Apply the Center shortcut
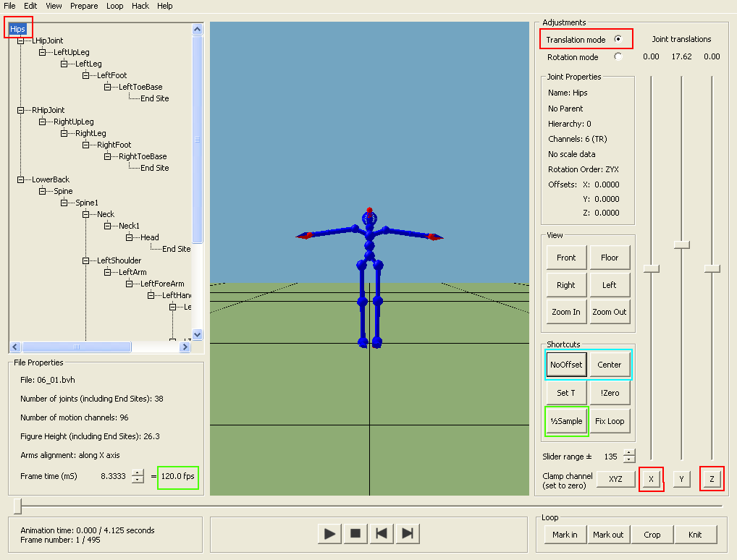Image resolution: width=737 pixels, height=560 pixels. [610, 365]
